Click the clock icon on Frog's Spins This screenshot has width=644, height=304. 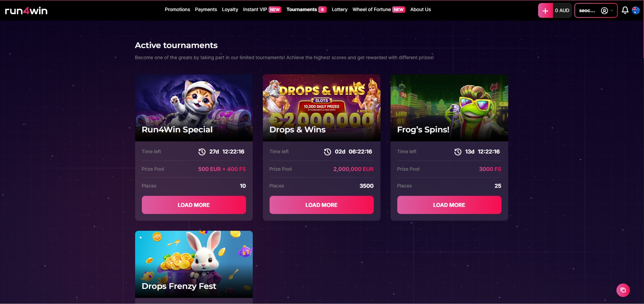(458, 152)
